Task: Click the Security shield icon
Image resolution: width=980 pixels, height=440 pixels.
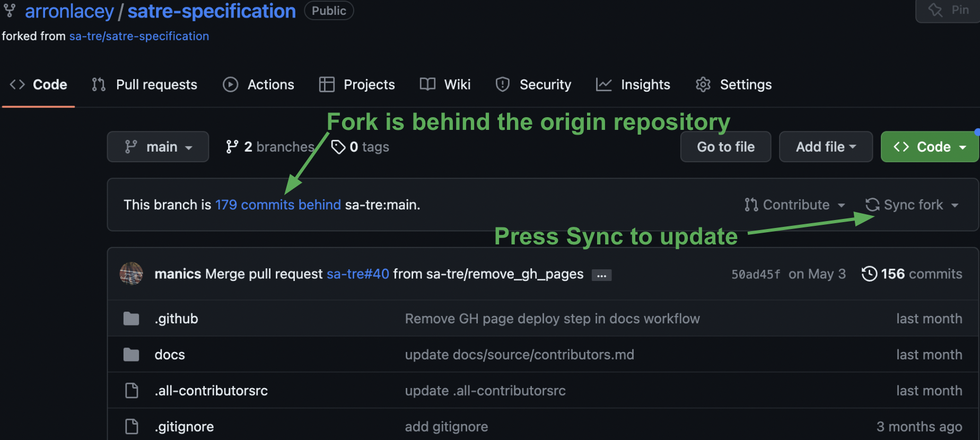Action: pyautogui.click(x=503, y=85)
